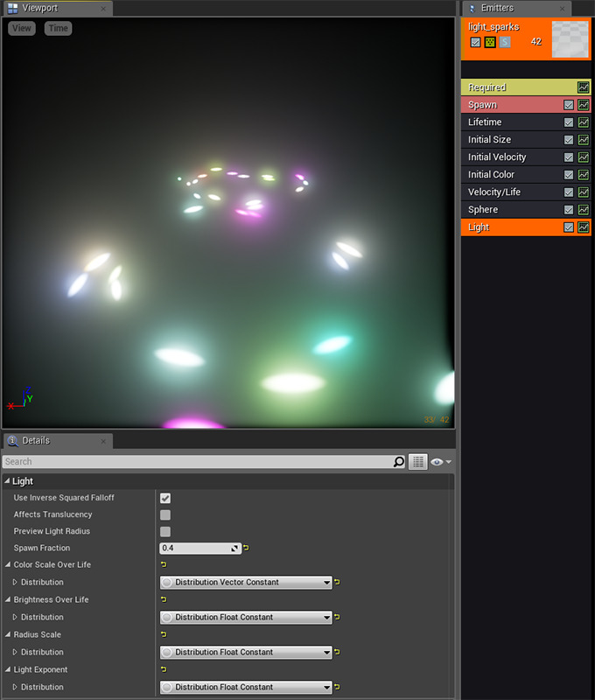Screen dimensions: 595x700
Task: Uncheck Use Inverse Squared Falloff
Action: pyautogui.click(x=165, y=498)
